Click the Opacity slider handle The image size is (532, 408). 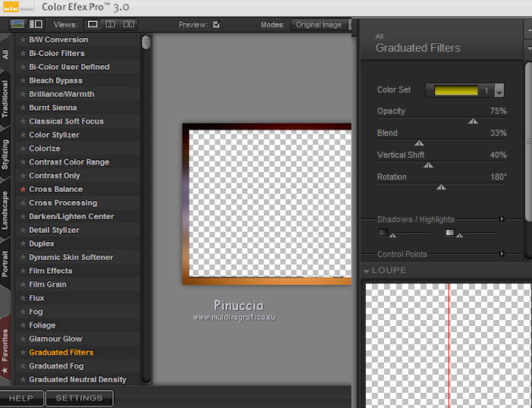pos(473,121)
